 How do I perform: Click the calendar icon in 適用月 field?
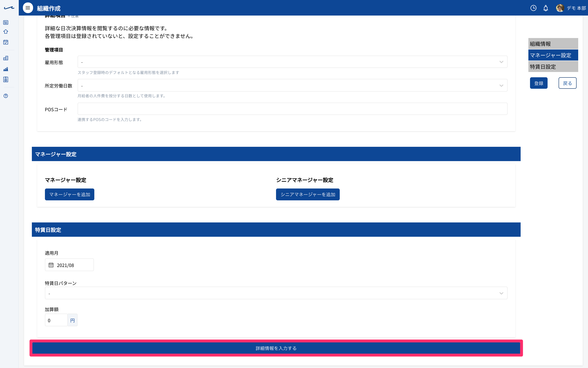(x=51, y=265)
